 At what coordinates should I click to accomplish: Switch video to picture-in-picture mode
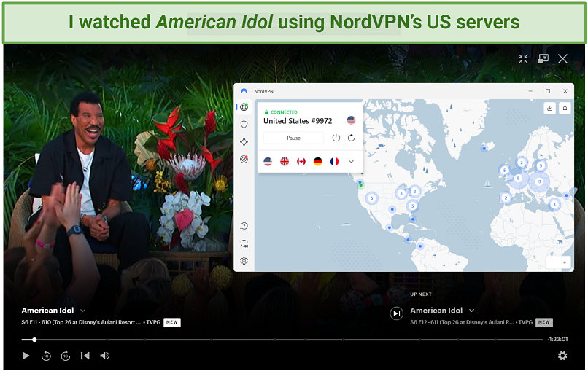click(x=543, y=58)
